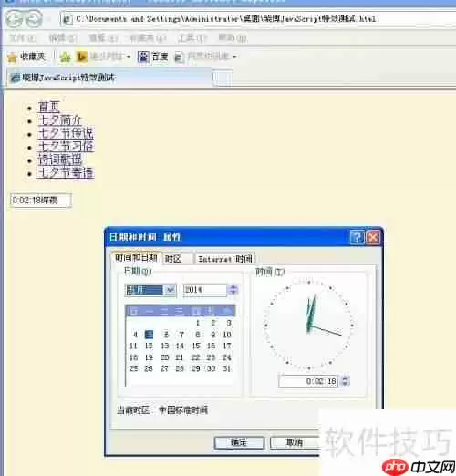Viewport: 456px width, 476px height.
Task: Click the small new tab button
Action: click(223, 78)
